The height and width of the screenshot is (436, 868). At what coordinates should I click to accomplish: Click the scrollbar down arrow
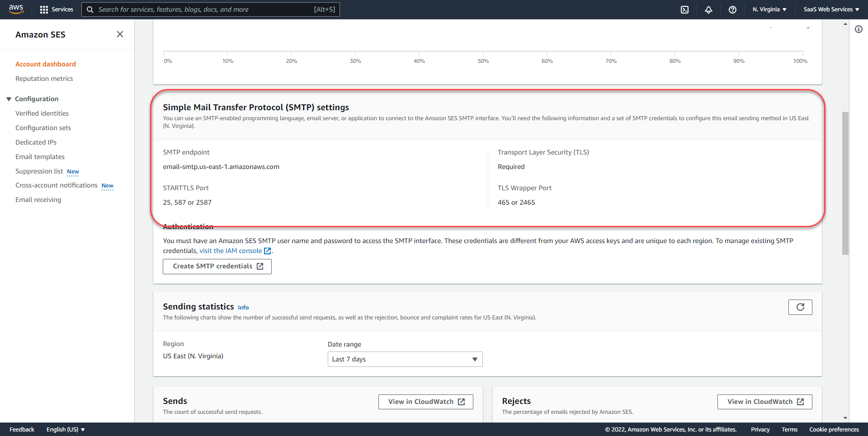tap(845, 418)
